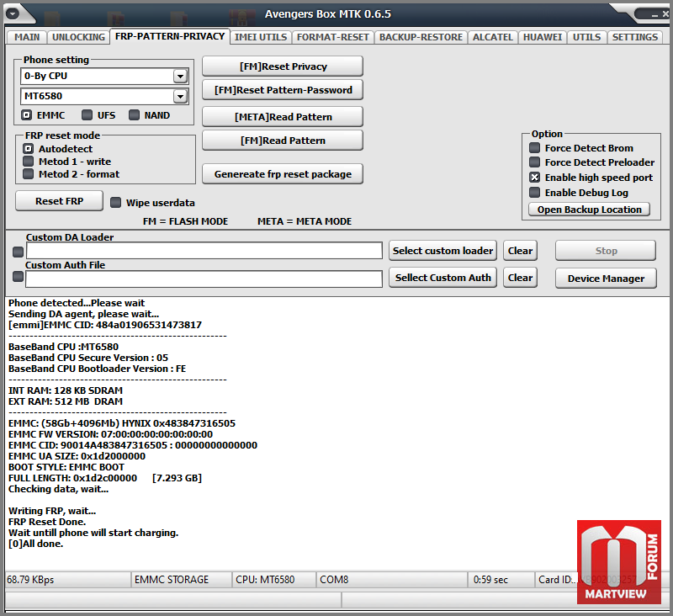673x616 pixels.
Task: Click the 'FRP Reset Done.' log line
Action: click(47, 522)
